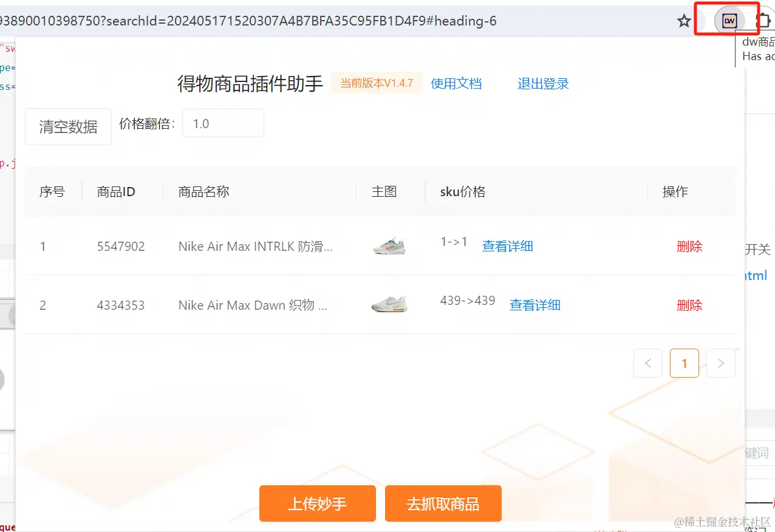Select page 1 in pagination
775x532 pixels.
click(685, 363)
